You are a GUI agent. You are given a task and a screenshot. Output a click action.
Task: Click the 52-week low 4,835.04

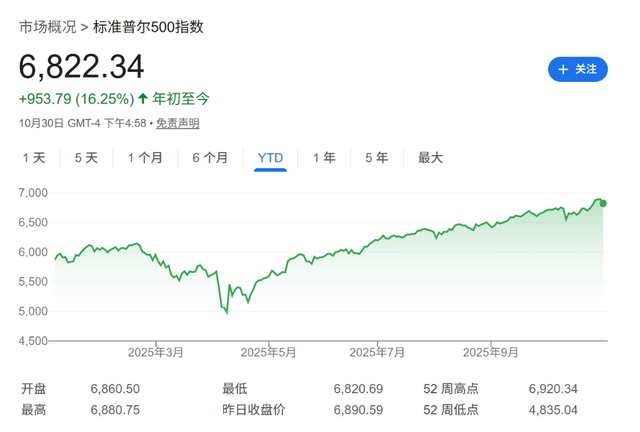tap(553, 410)
